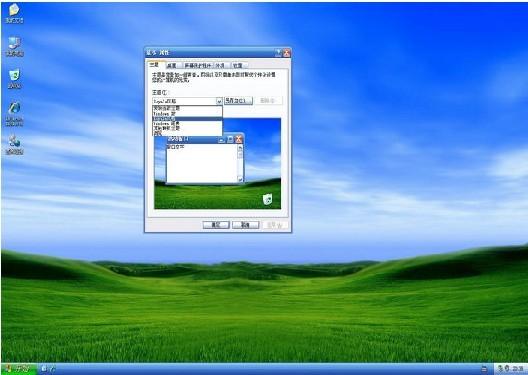
Task: Select 'Windows Classic' theme entry
Action: [187, 124]
